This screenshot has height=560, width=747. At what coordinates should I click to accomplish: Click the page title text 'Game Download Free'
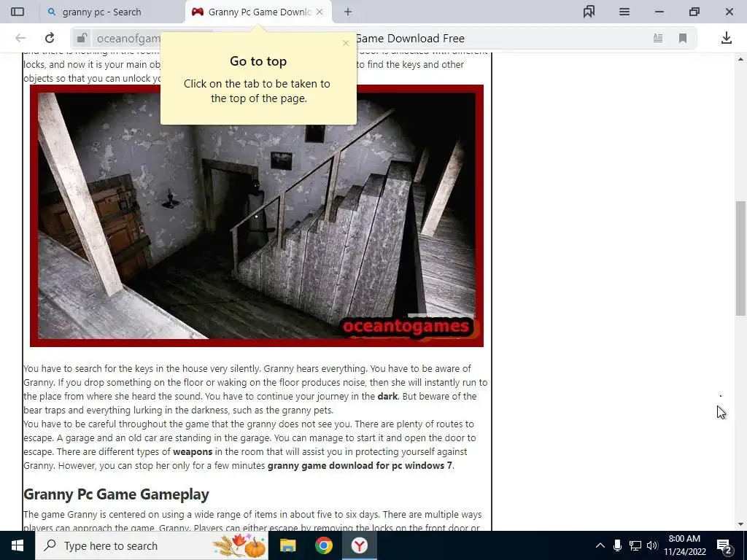pyautogui.click(x=410, y=38)
